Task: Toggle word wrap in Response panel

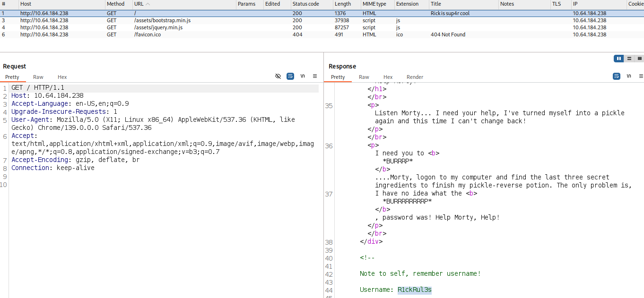Action: [x=617, y=76]
